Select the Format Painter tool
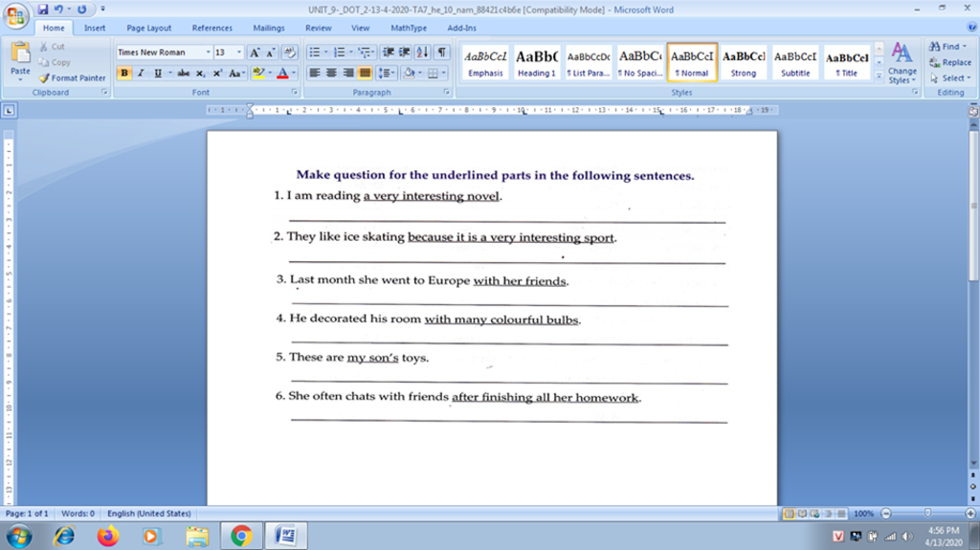This screenshot has height=550, width=980. coord(72,78)
